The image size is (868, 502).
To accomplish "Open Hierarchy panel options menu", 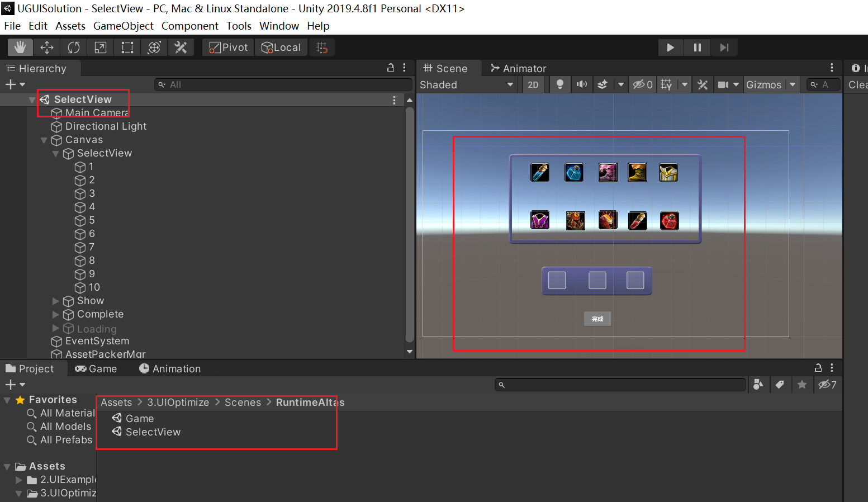I will click(405, 68).
